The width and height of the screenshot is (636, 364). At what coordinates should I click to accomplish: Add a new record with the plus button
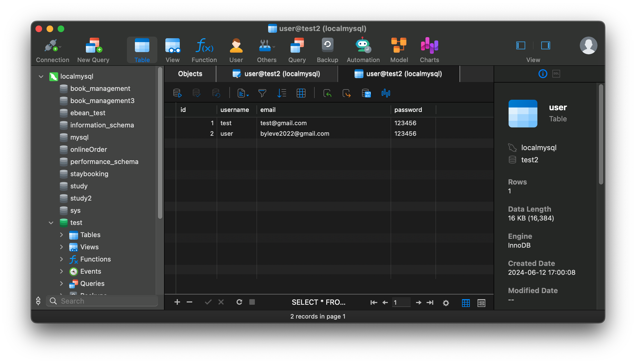(x=177, y=302)
